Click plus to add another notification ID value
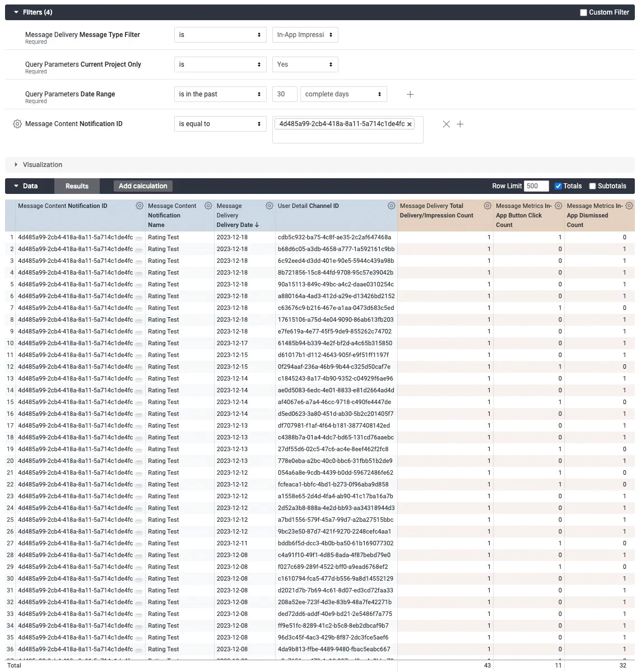Viewport: 641px width, 672px height. [x=460, y=124]
